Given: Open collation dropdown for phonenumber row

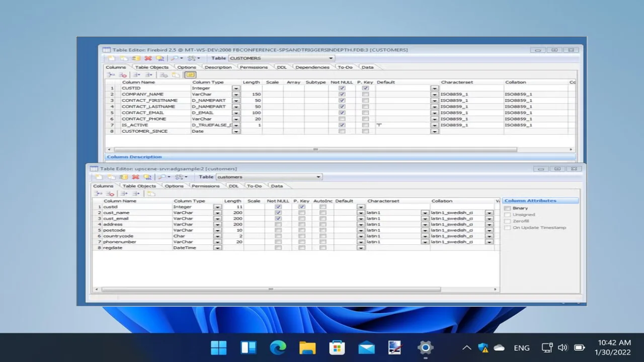Looking at the screenshot, I should (x=489, y=242).
